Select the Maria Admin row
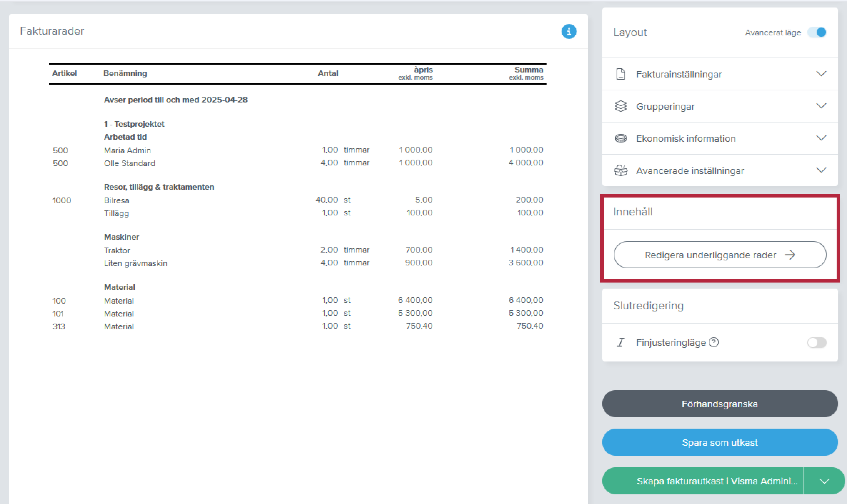The width and height of the screenshot is (847, 504). coord(298,150)
